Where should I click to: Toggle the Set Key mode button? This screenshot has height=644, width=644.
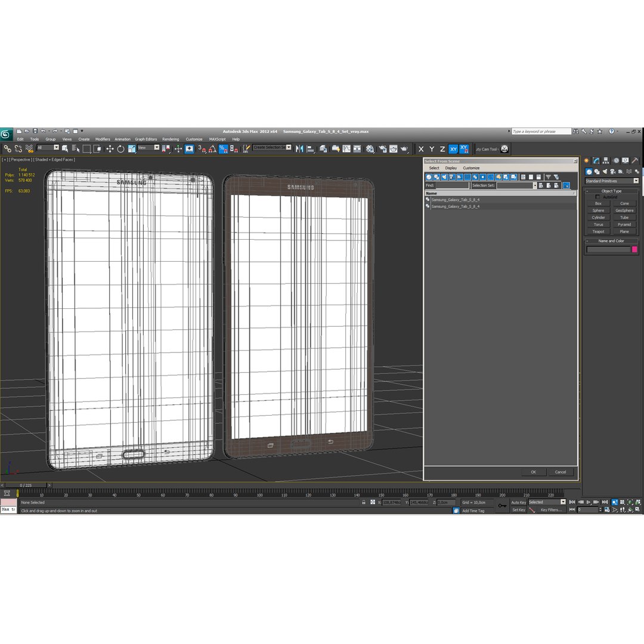(518, 510)
